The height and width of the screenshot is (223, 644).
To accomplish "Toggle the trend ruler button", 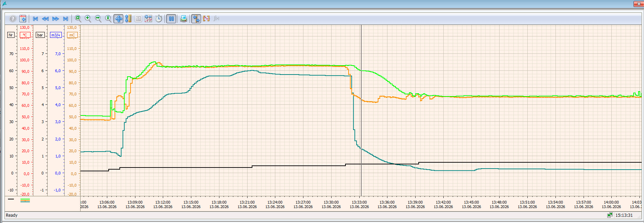I will (x=196, y=19).
